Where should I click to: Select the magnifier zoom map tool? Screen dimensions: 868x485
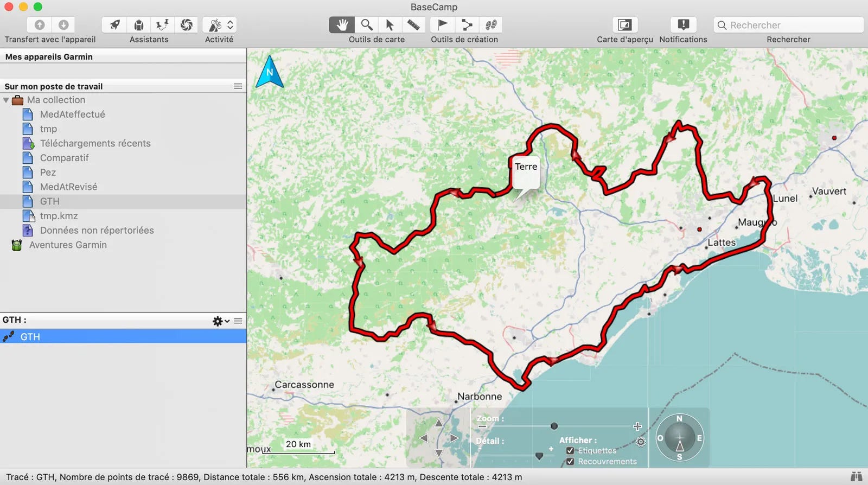click(x=367, y=25)
